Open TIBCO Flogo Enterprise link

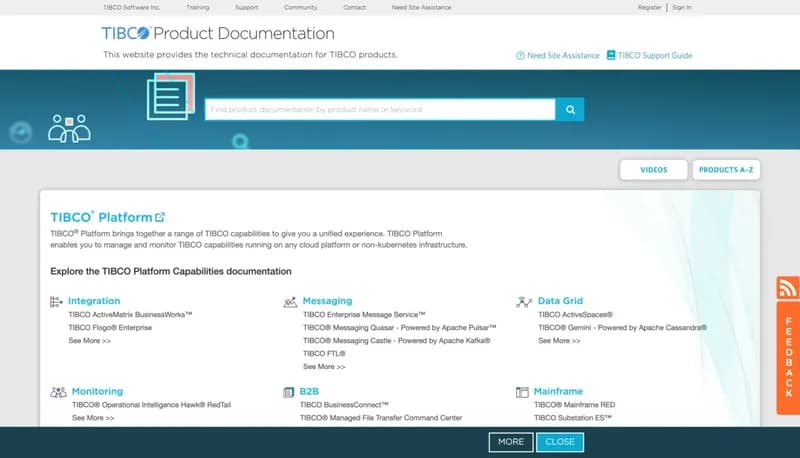click(110, 327)
